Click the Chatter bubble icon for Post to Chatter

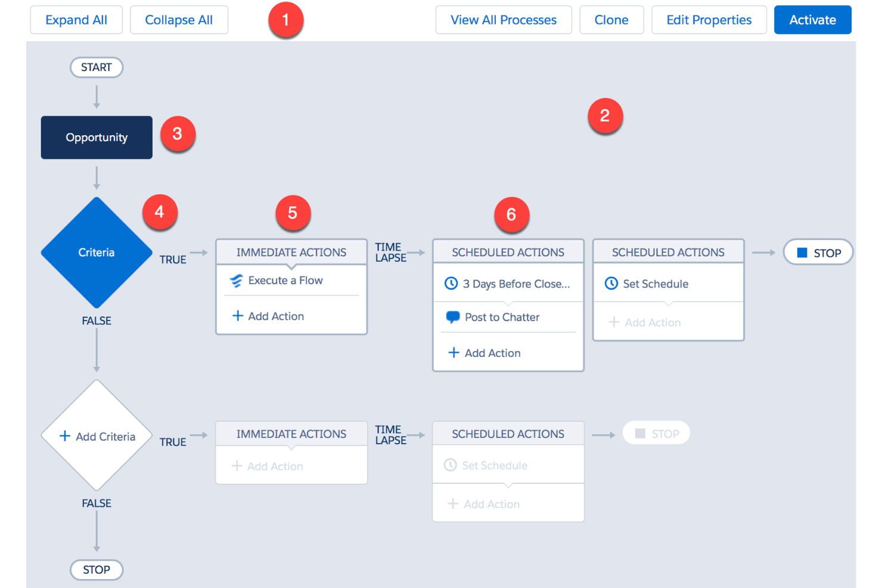(x=452, y=317)
